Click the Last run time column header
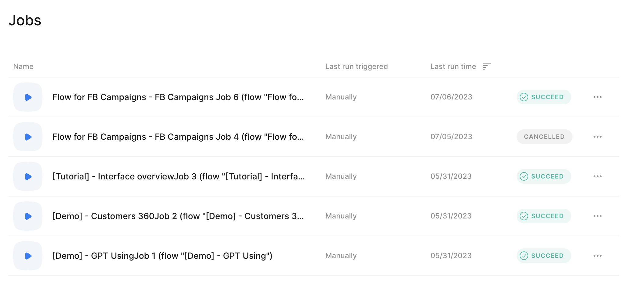 (453, 67)
